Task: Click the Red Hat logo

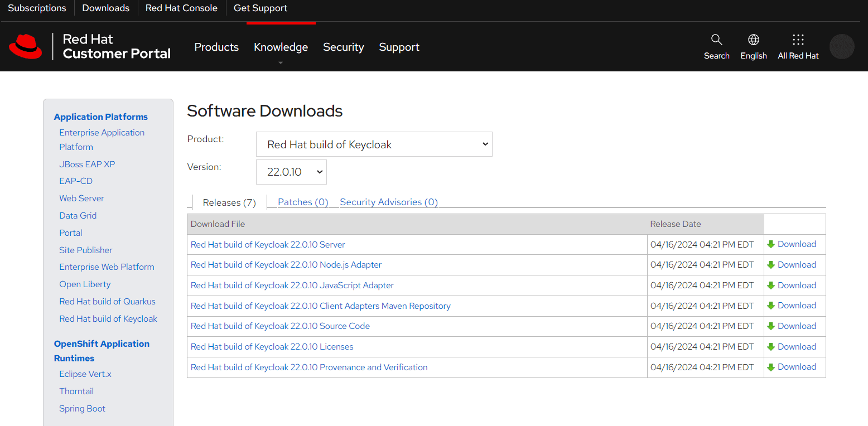Action: (x=25, y=46)
